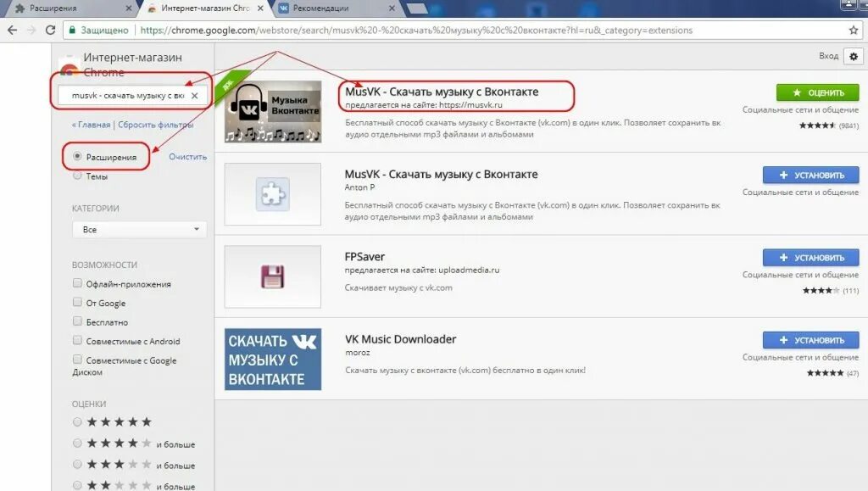Clear the search box with the X icon
This screenshot has width=868, height=491.
click(194, 96)
